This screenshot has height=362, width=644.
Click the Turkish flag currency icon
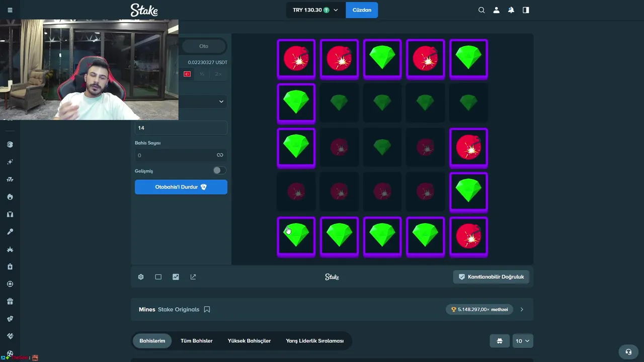(187, 74)
